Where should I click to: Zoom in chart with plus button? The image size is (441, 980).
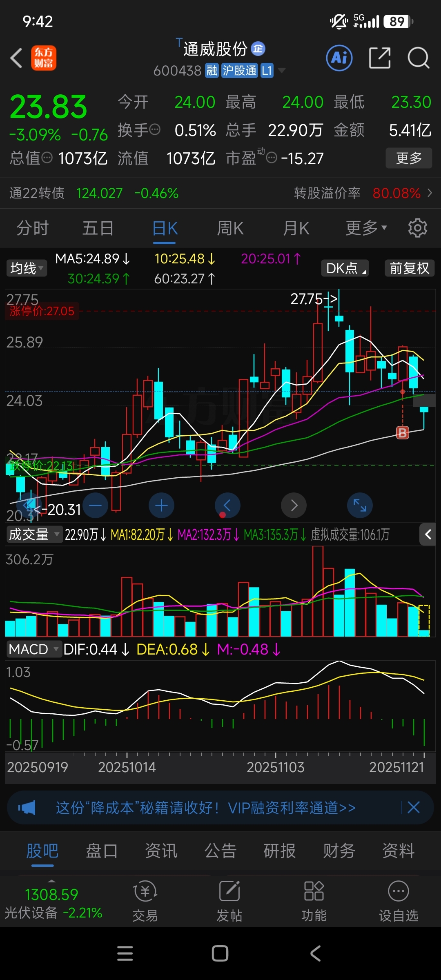click(161, 506)
